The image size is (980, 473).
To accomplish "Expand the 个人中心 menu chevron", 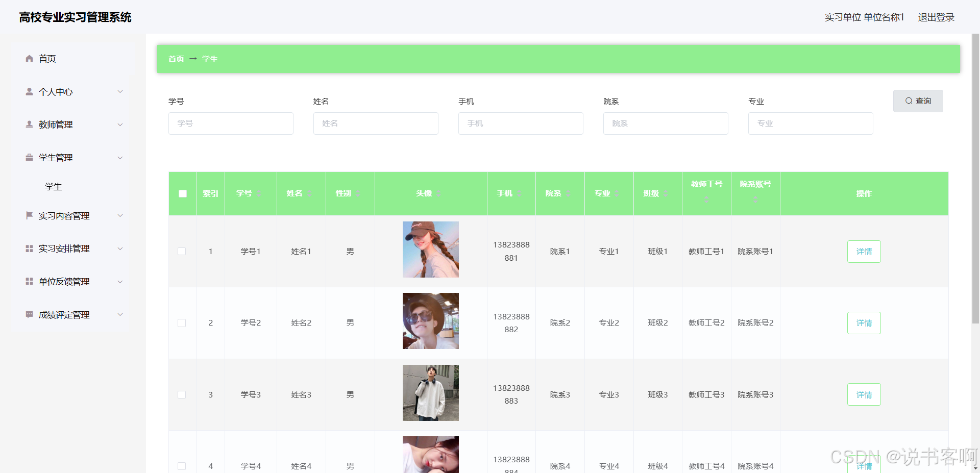I will (120, 92).
